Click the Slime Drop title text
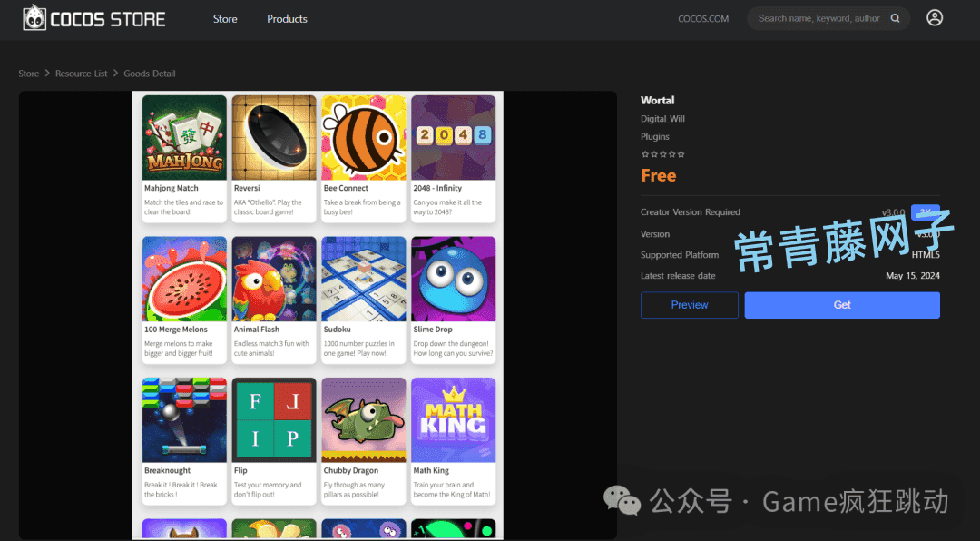The image size is (980, 541). tap(433, 329)
